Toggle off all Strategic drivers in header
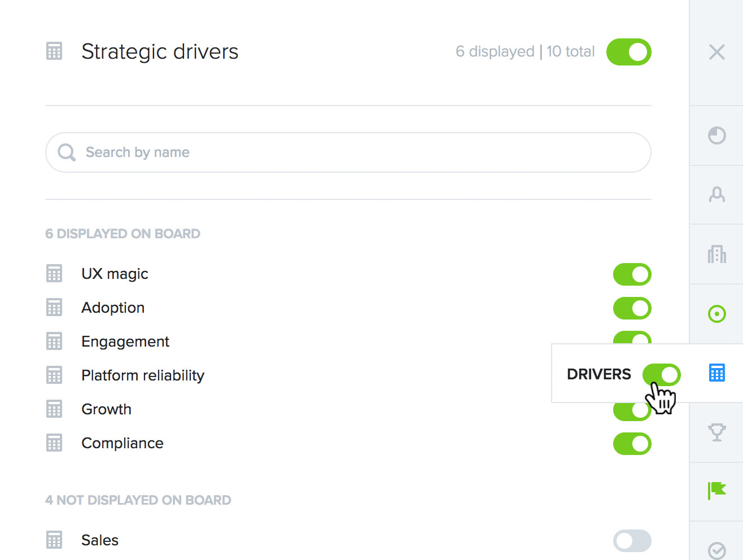 click(x=628, y=52)
